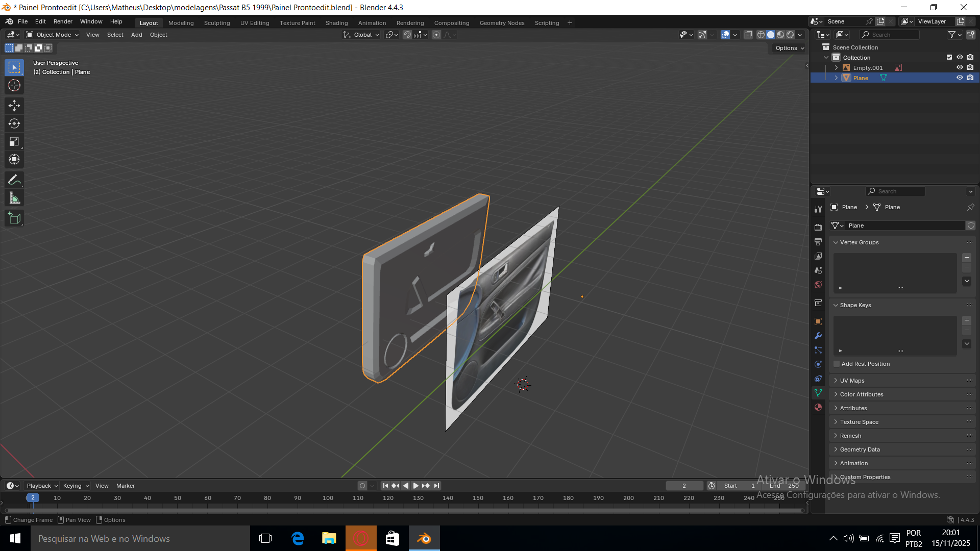Open the Modifiers wrench properties tab
The height and width of the screenshot is (551, 980).
tap(818, 336)
